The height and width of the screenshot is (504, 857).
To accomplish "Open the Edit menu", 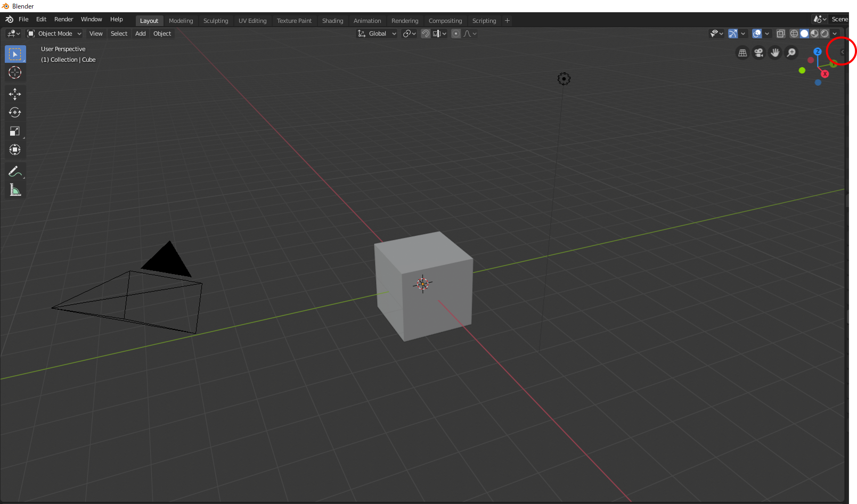I will click(41, 19).
